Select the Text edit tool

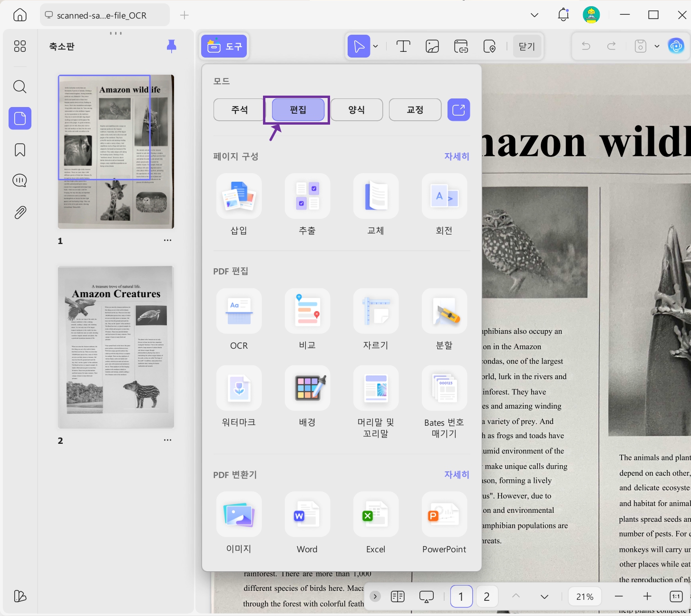point(403,46)
